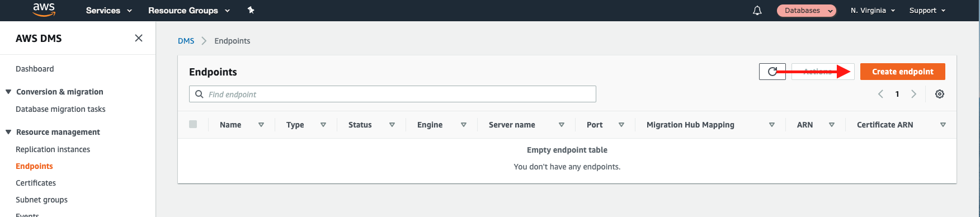Go to previous page arrow
Viewport: 980px width, 217px height.
pyautogui.click(x=880, y=94)
